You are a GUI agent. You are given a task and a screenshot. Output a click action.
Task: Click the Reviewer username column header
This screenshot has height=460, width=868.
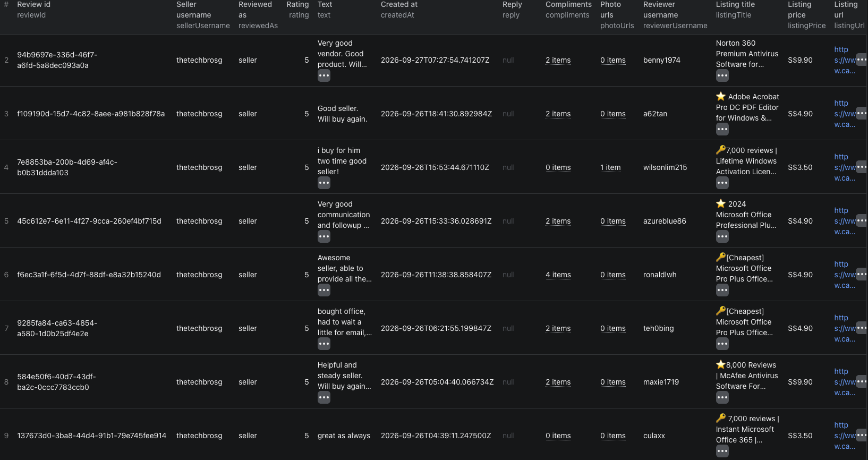[675, 15]
